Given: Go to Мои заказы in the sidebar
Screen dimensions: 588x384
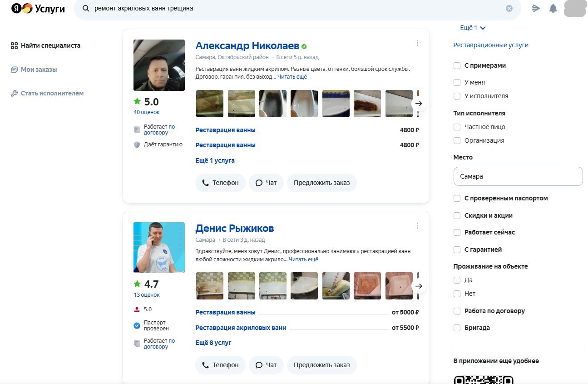Looking at the screenshot, I should [x=39, y=70].
